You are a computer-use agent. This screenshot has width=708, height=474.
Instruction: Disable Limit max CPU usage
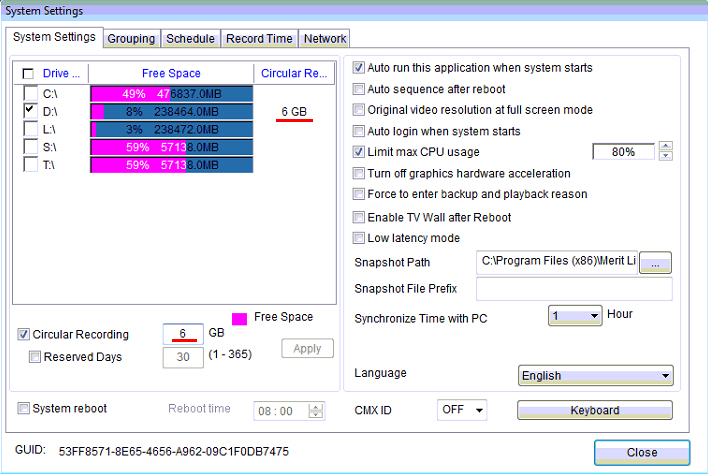[x=360, y=152]
